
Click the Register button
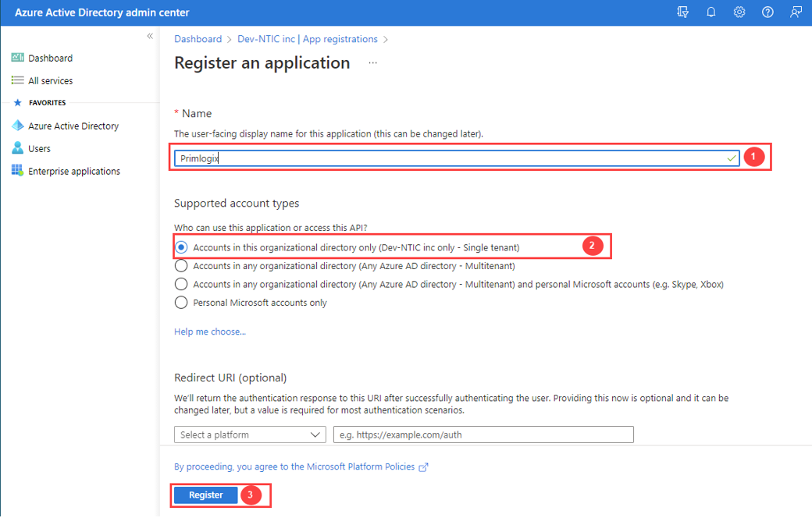tap(205, 495)
